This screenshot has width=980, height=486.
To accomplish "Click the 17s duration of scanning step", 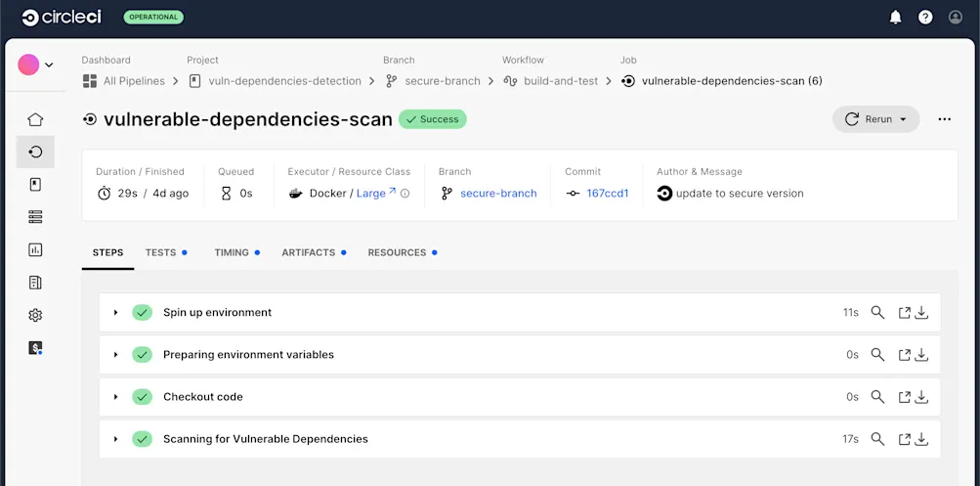I will (851, 439).
